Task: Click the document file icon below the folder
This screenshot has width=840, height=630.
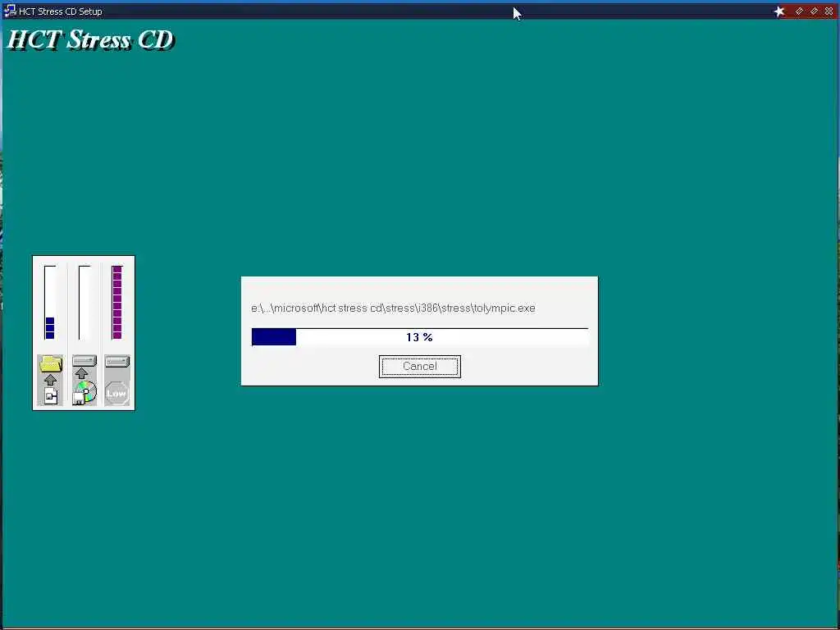Action: (51, 396)
